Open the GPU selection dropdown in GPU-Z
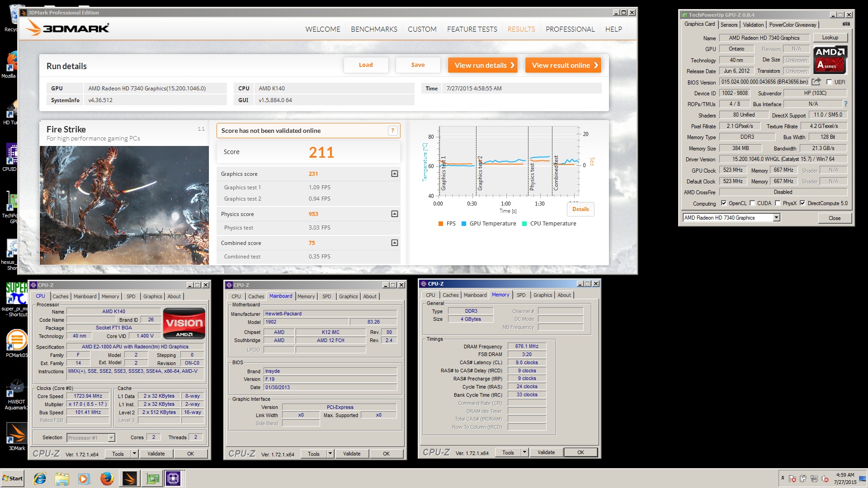This screenshot has height=488, width=868. (776, 218)
